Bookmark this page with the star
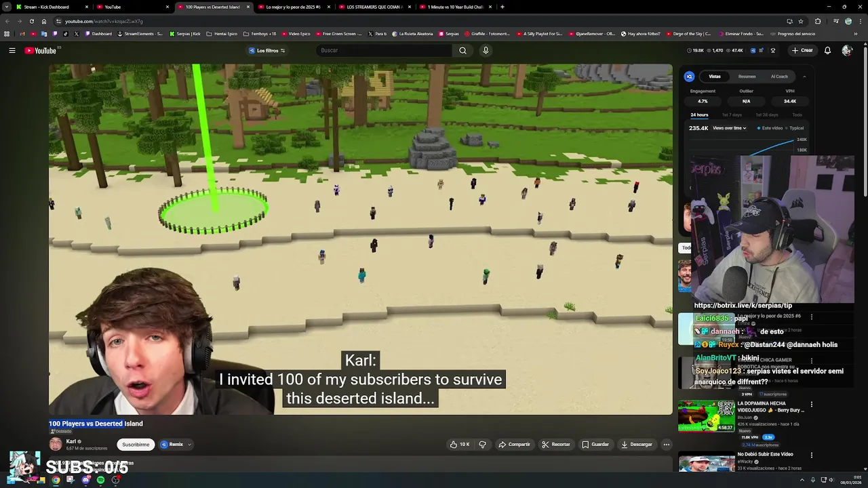This screenshot has height=488, width=868. coord(801,21)
